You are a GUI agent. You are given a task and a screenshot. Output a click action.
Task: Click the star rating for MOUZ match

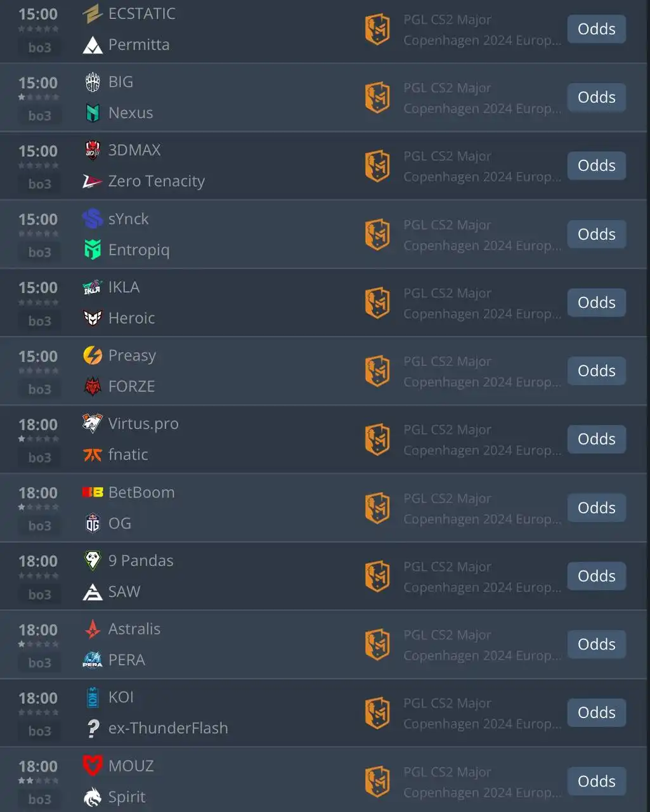(38, 780)
